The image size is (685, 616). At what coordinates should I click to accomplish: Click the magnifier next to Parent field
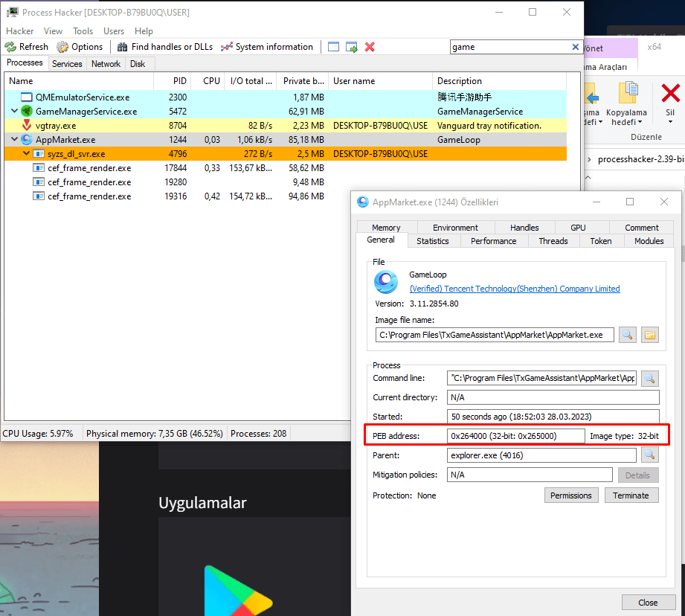coord(649,455)
